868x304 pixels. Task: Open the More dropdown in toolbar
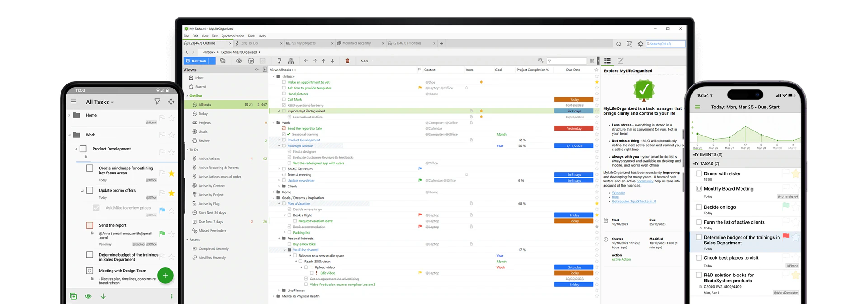pyautogui.click(x=367, y=61)
